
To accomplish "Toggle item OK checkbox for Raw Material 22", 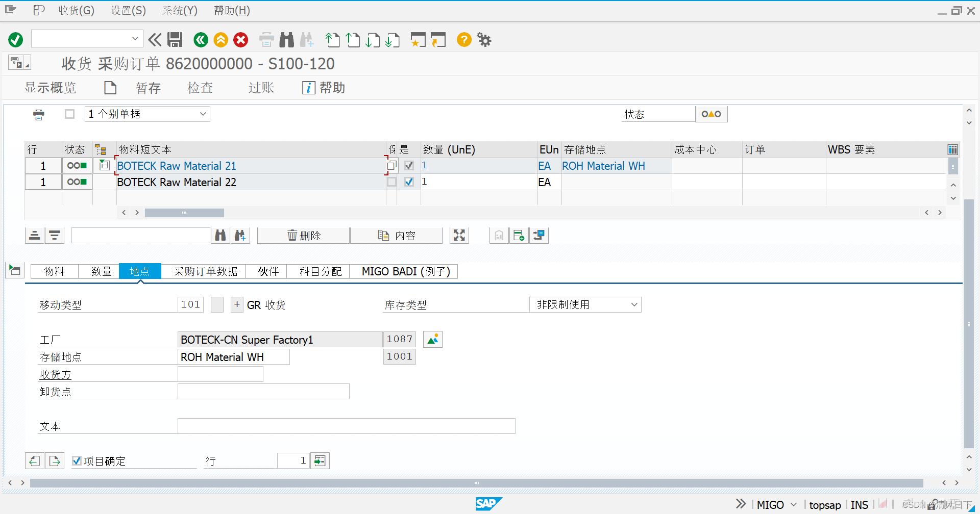I will [409, 182].
